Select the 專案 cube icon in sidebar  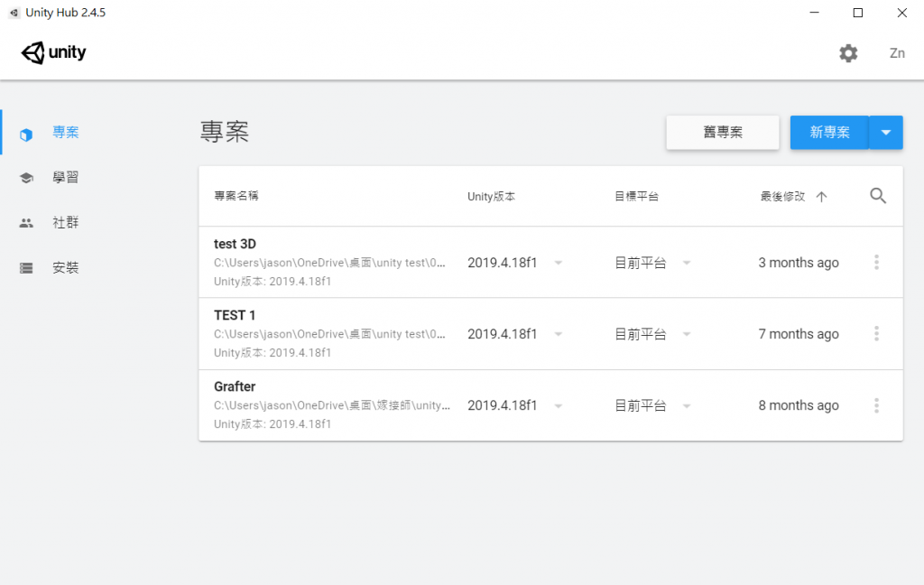click(26, 135)
